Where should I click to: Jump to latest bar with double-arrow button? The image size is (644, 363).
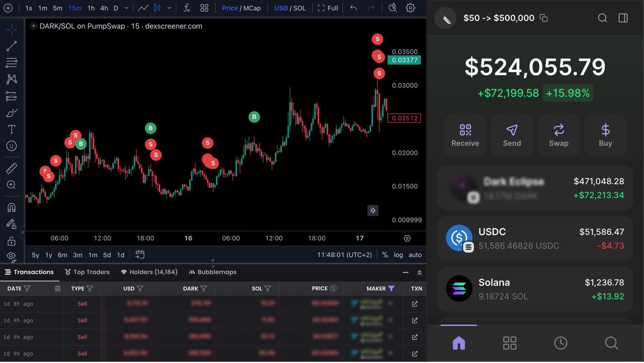(373, 210)
